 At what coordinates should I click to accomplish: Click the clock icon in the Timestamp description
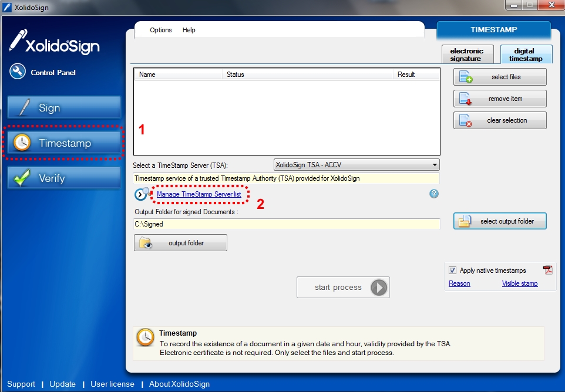[145, 337]
